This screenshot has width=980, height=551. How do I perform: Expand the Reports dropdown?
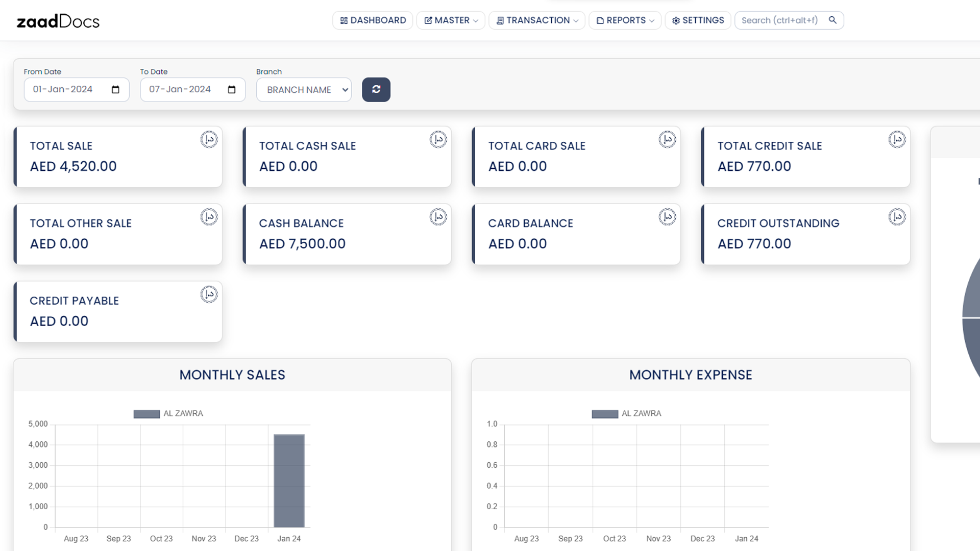pos(624,20)
